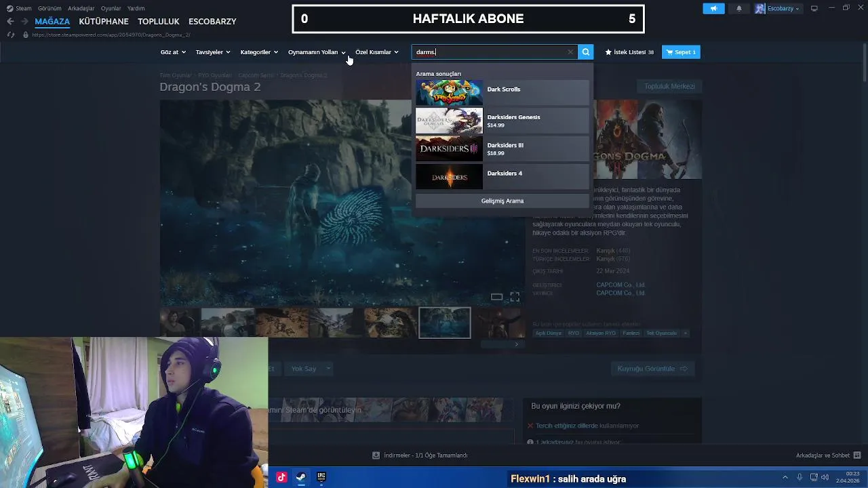The image size is (868, 488).
Task: Switch to the KÜTÜPHANE tab
Action: coord(104,21)
